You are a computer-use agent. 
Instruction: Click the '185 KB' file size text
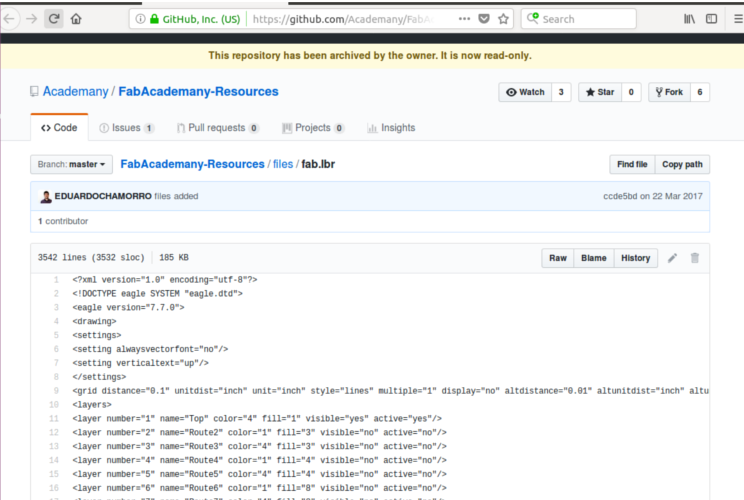(x=174, y=258)
